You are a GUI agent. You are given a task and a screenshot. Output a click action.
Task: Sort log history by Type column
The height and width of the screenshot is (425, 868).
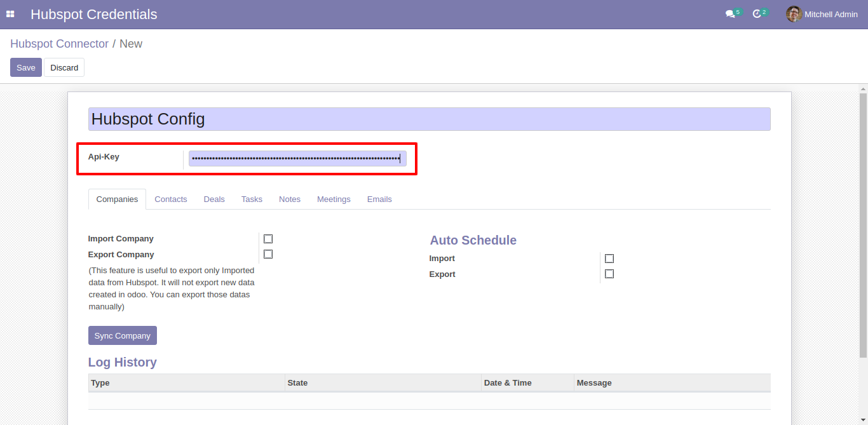click(186, 383)
